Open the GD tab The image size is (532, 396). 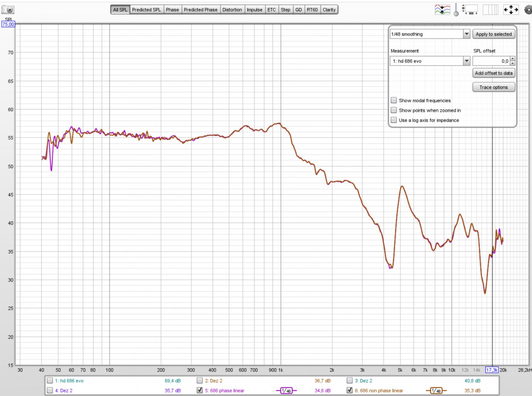click(x=299, y=10)
